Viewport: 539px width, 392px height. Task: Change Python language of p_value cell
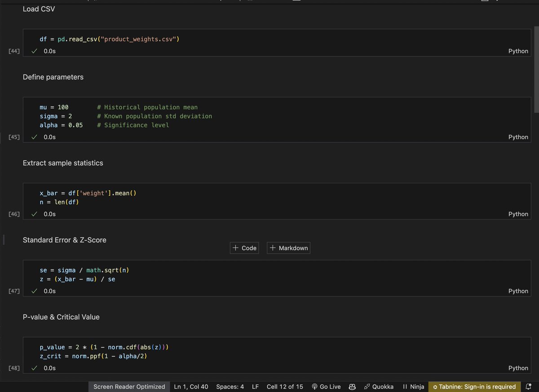tap(518, 368)
